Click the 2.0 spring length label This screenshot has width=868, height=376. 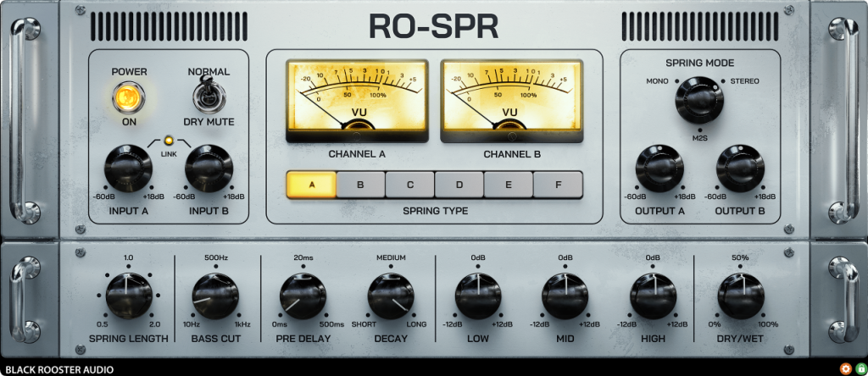154,324
